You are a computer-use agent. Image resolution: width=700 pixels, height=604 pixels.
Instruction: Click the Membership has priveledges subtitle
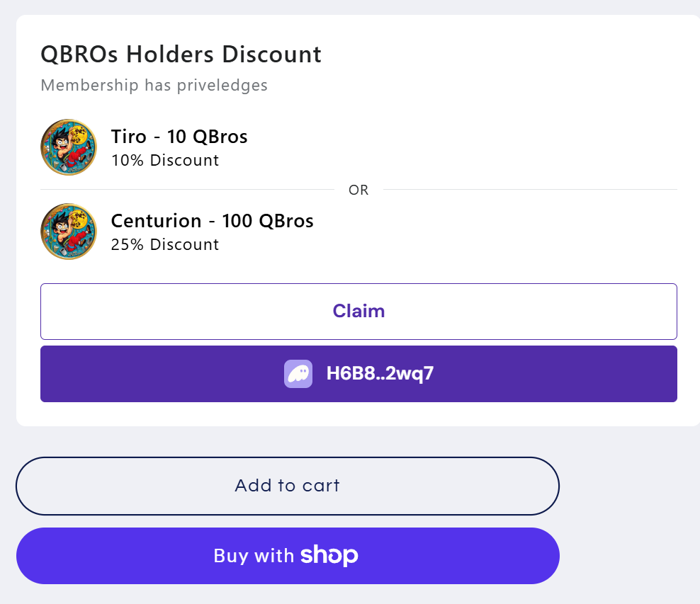pos(154,85)
